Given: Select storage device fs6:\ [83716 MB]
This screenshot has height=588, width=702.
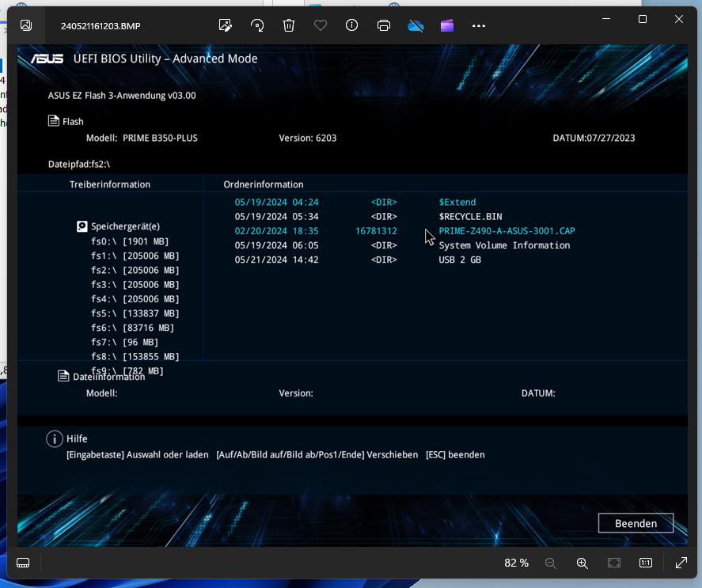Looking at the screenshot, I should [132, 328].
